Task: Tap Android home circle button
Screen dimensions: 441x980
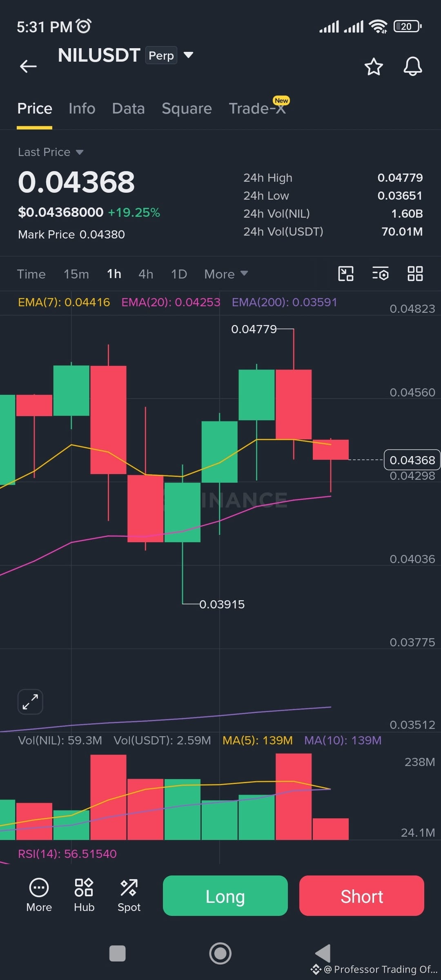Action: pyautogui.click(x=220, y=953)
